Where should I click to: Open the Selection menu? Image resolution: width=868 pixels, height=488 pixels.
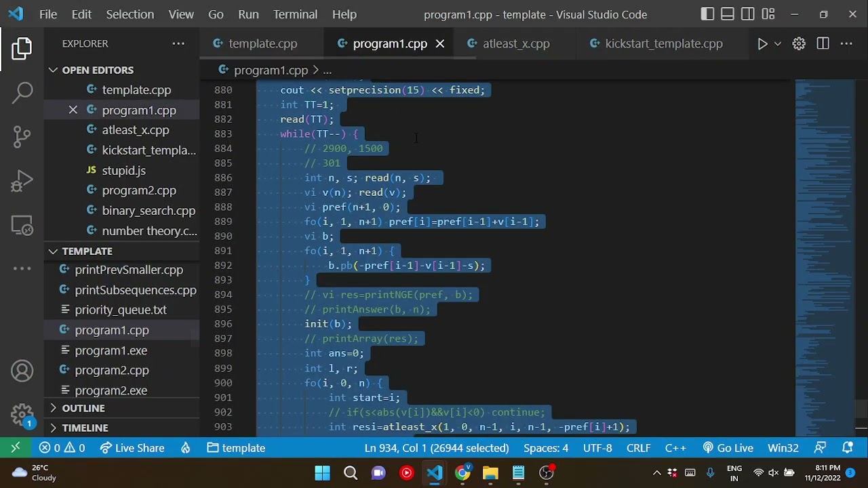click(130, 14)
